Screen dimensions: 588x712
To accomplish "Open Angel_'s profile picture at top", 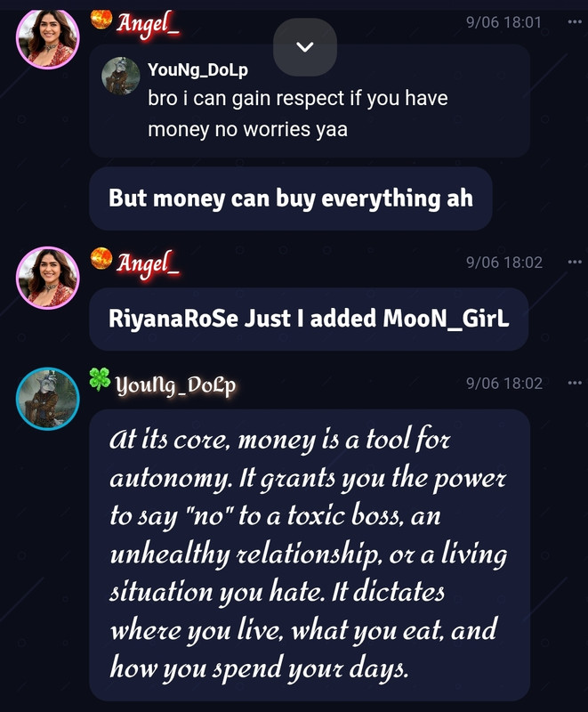I will coord(48,37).
